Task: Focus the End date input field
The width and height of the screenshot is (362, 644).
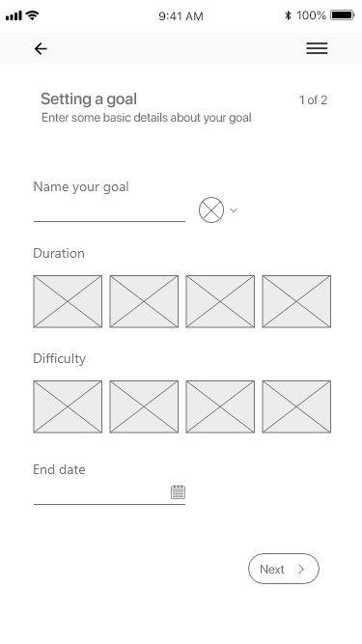Action: (109, 492)
